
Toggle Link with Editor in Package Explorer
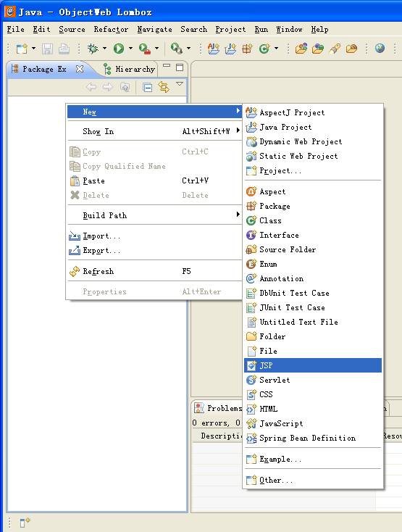(164, 88)
